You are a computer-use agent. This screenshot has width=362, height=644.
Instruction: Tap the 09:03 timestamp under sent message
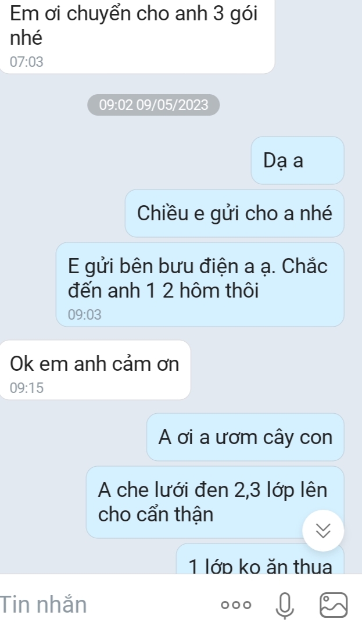click(85, 314)
